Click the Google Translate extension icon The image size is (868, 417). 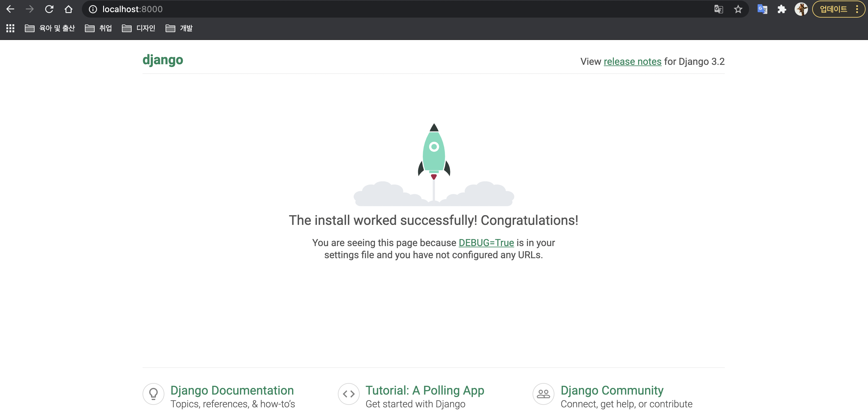pos(762,9)
